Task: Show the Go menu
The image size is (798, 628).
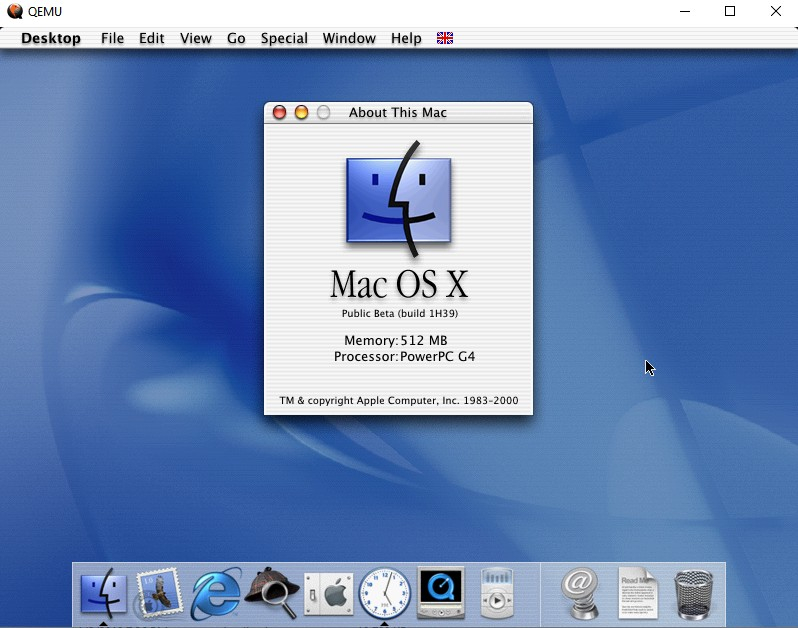Action: point(236,38)
